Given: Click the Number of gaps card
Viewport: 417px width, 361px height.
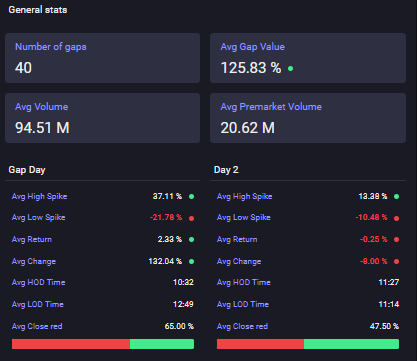Looking at the screenshot, I should click(x=102, y=58).
